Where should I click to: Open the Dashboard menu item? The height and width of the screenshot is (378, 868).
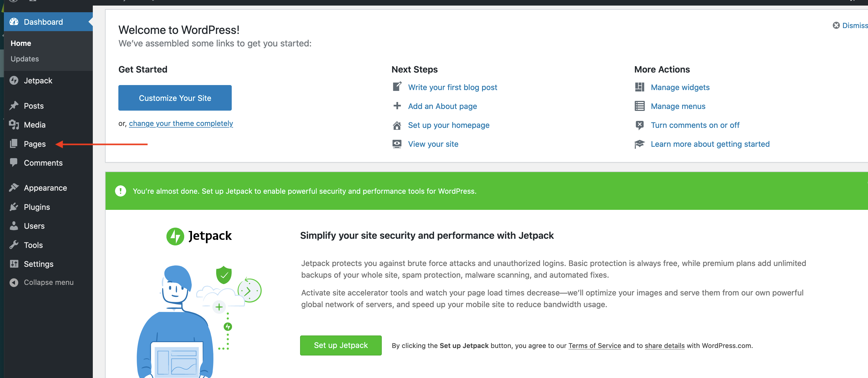pos(48,22)
